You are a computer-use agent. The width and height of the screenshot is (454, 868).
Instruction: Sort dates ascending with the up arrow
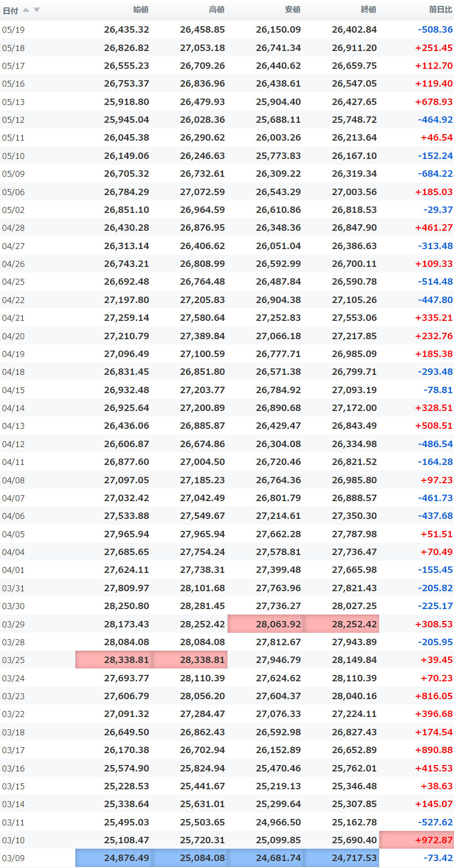[26, 10]
